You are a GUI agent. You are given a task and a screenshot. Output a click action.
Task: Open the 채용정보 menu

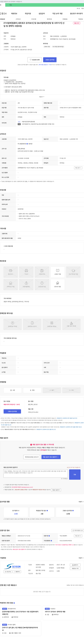pos(14,13)
